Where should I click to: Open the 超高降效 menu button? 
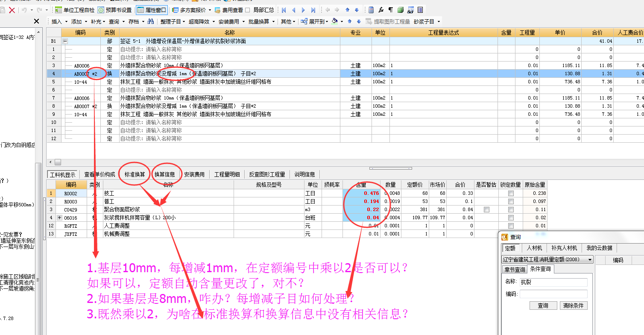coord(201,21)
